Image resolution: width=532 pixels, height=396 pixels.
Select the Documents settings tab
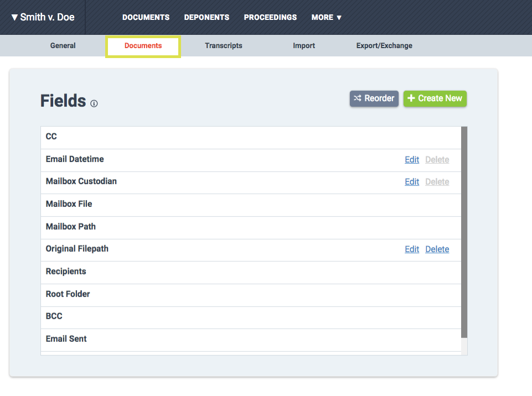(x=143, y=46)
